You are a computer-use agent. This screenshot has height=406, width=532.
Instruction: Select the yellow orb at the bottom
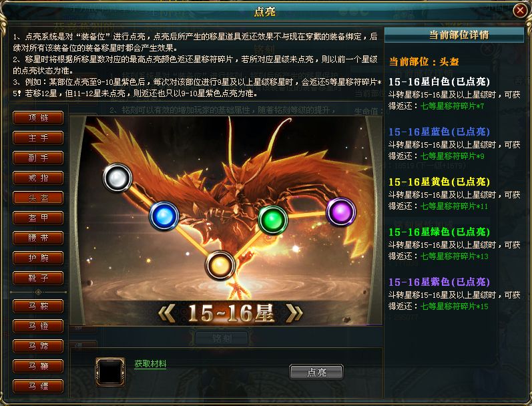tap(220, 265)
